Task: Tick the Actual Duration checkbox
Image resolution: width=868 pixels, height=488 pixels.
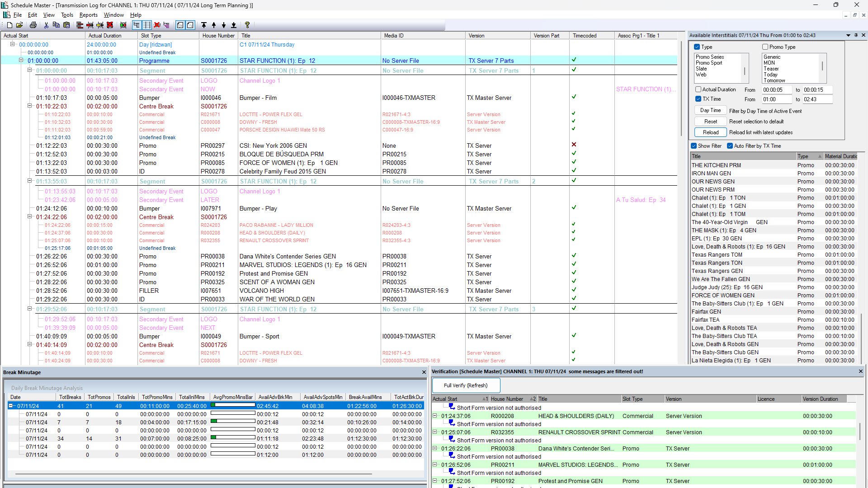Action: (698, 89)
